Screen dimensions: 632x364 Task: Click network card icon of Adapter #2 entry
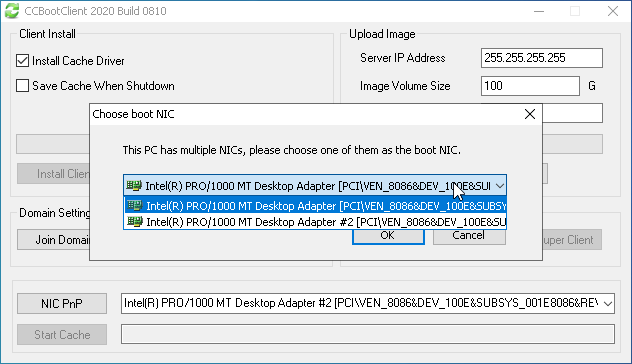coord(135,221)
